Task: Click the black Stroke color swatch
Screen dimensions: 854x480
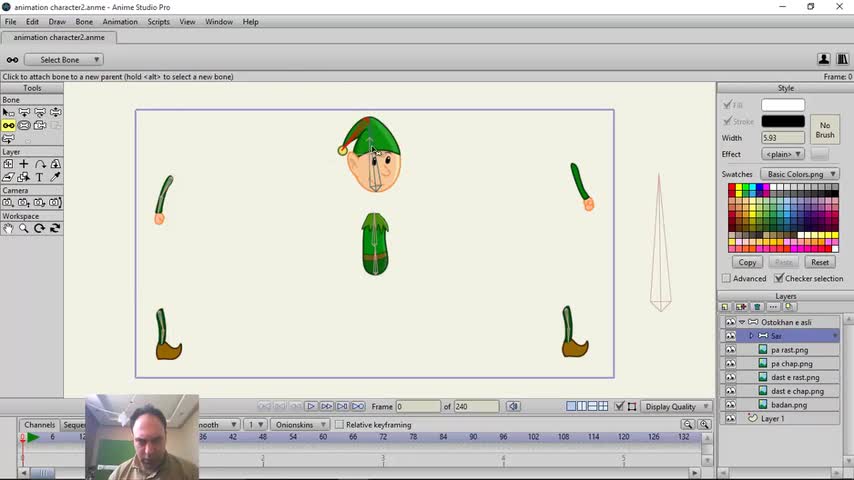Action: point(783,121)
